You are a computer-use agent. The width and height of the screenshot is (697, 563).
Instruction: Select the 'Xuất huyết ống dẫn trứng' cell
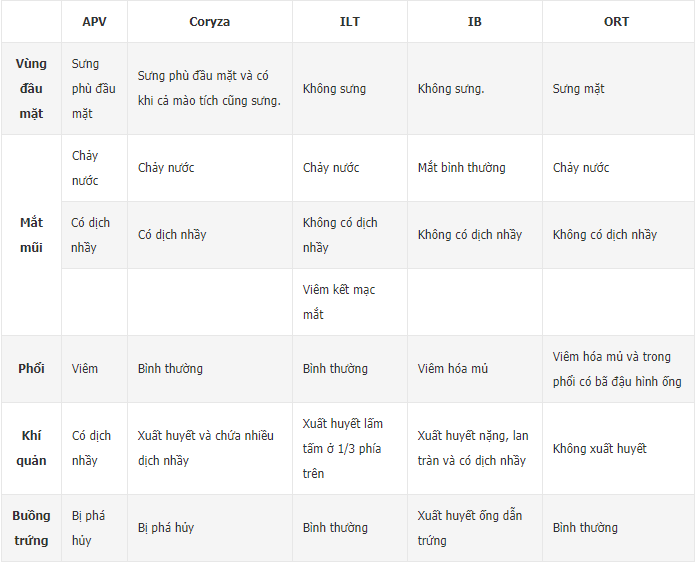tap(470, 528)
